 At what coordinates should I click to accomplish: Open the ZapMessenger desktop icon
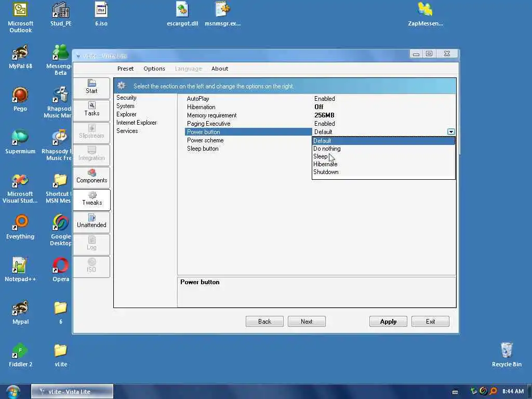[425, 14]
